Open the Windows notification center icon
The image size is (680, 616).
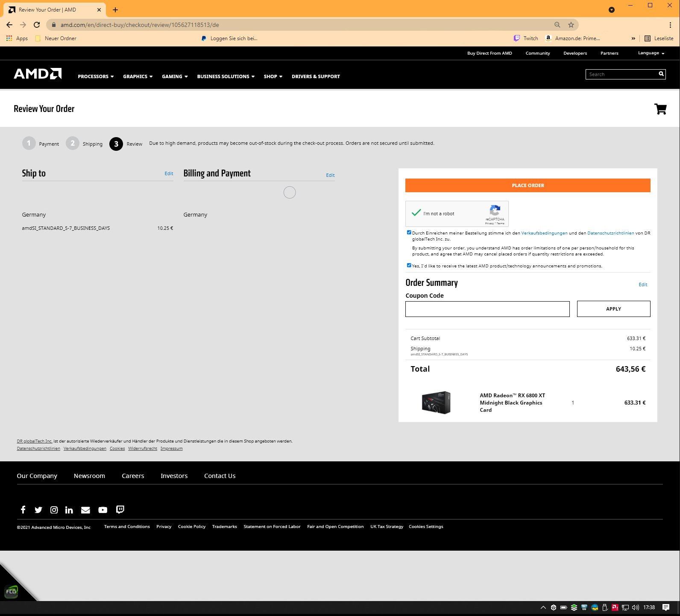click(665, 607)
